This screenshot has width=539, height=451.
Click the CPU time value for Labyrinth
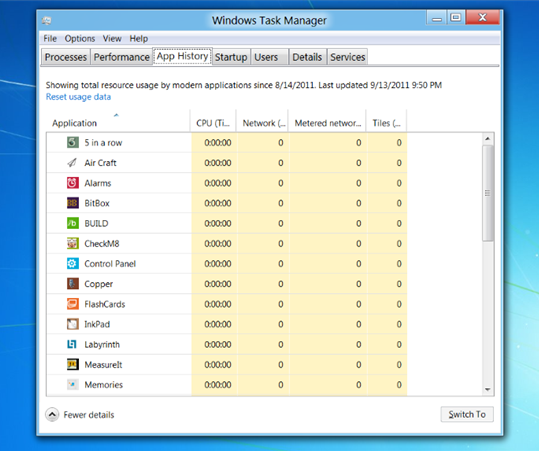218,345
